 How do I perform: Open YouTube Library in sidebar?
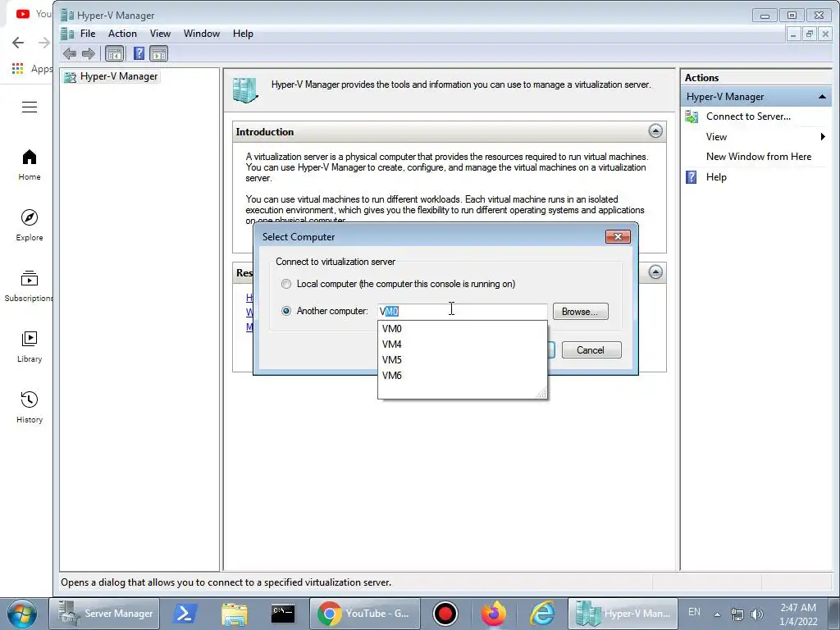coord(30,347)
